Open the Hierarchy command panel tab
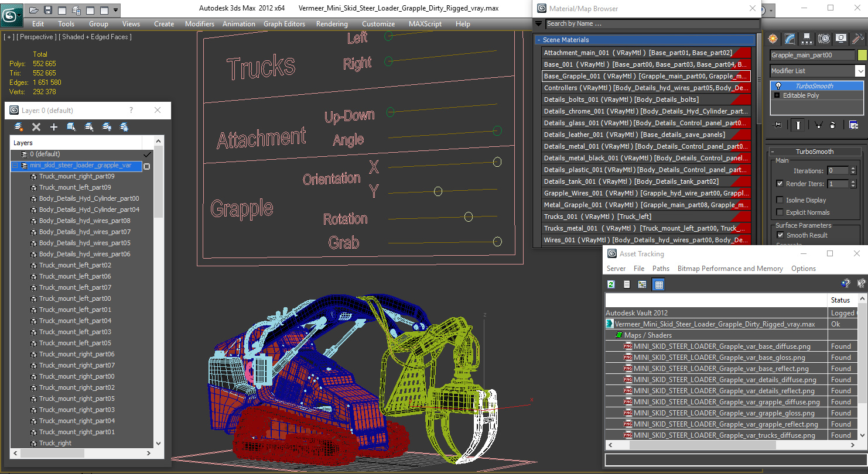This screenshot has width=868, height=474. [x=807, y=39]
